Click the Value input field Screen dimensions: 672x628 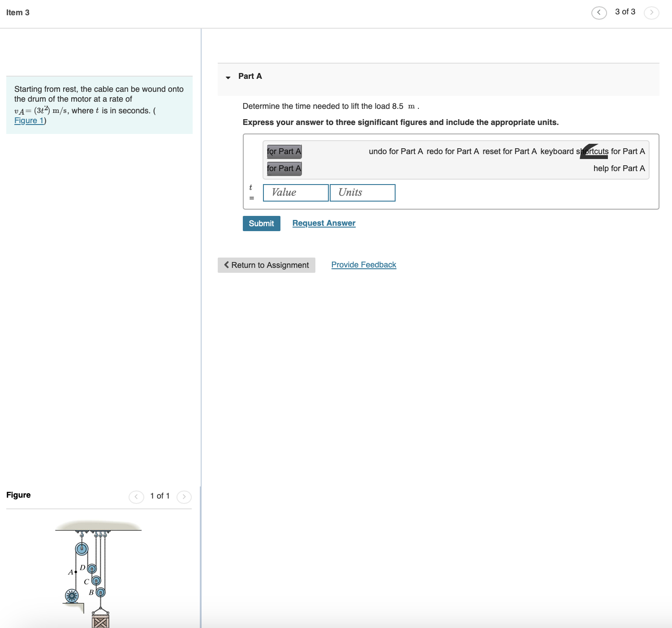296,193
